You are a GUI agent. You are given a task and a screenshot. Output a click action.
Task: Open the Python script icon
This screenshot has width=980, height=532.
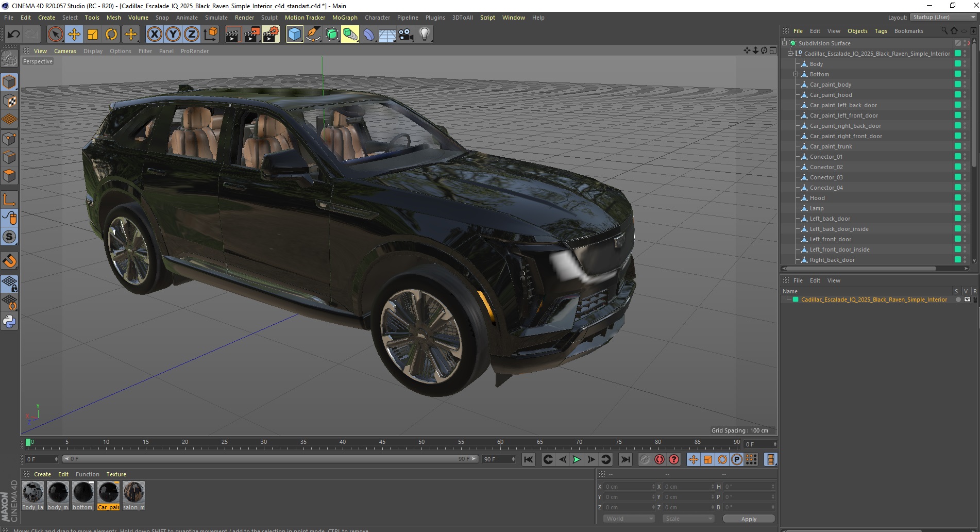pos(9,322)
